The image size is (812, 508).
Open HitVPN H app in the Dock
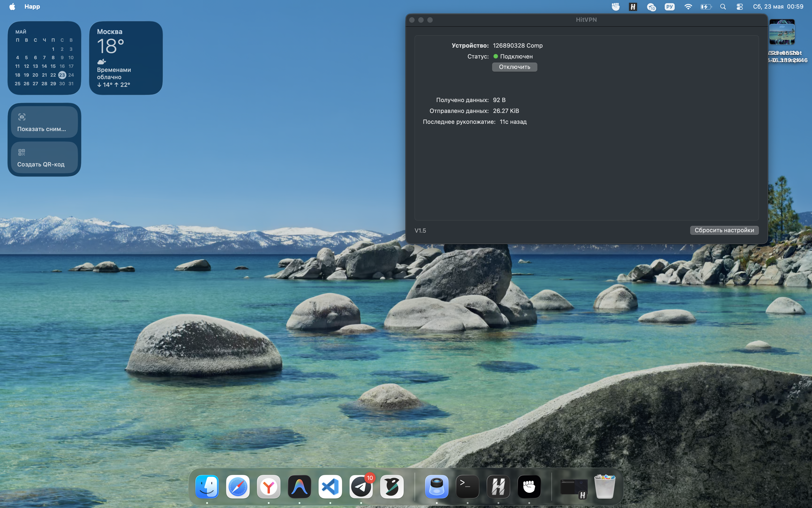[x=498, y=486]
